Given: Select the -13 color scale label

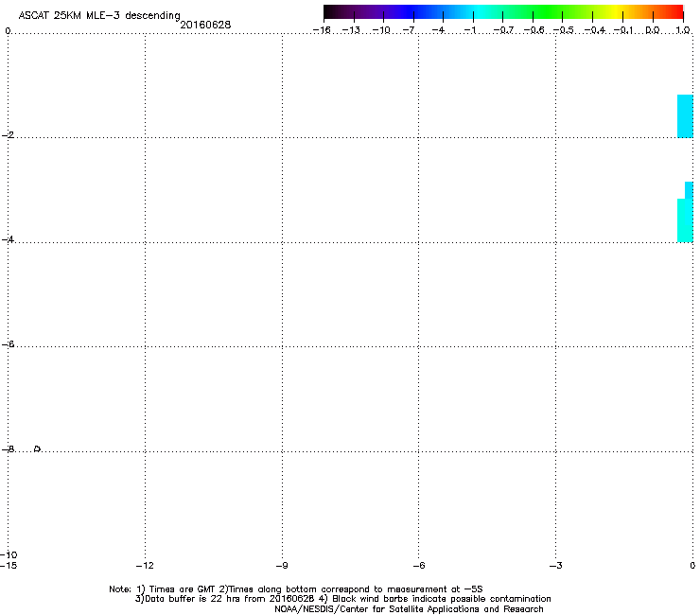Looking at the screenshot, I should point(351,30).
